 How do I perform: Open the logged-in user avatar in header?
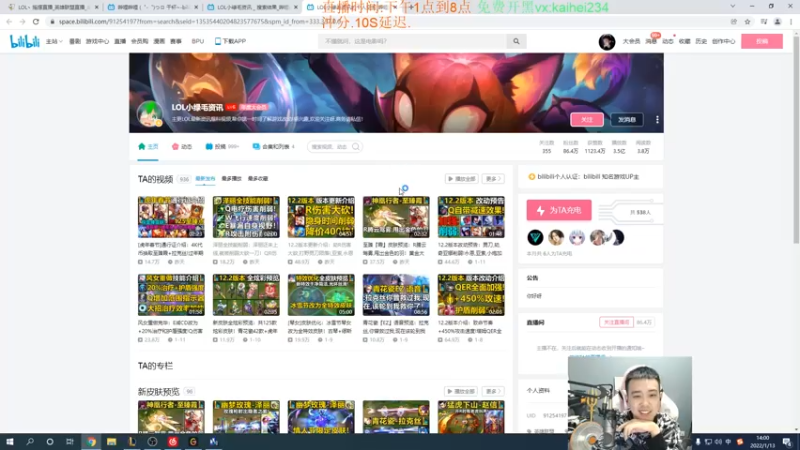click(607, 42)
